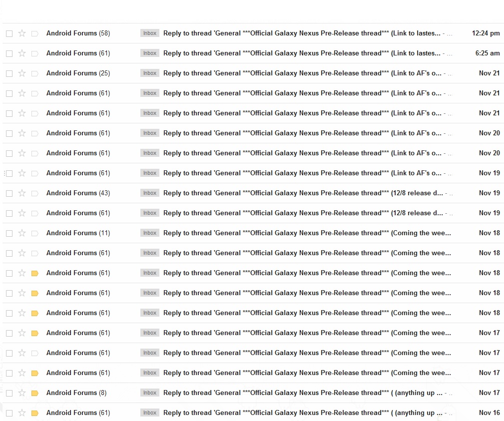Star the Nov 16 Android Forums message
The height and width of the screenshot is (421, 504).
pos(22,413)
